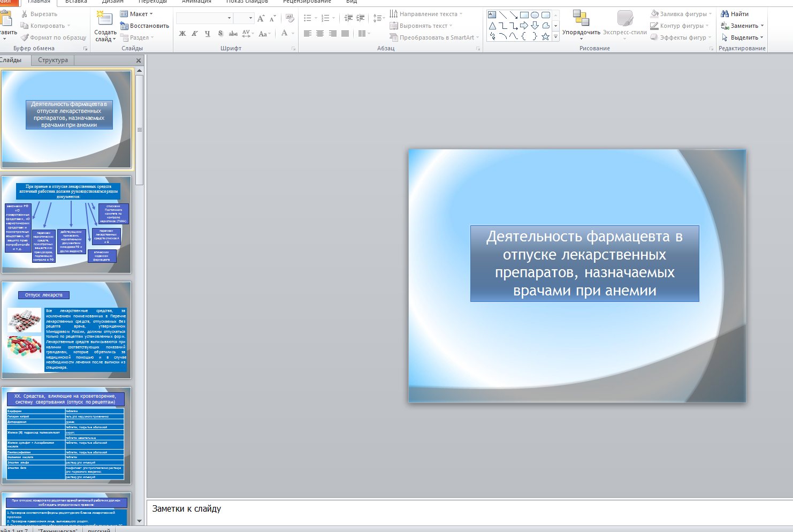This screenshot has width=793, height=532.
Task: Click the Копировать copy button
Action: click(45, 26)
